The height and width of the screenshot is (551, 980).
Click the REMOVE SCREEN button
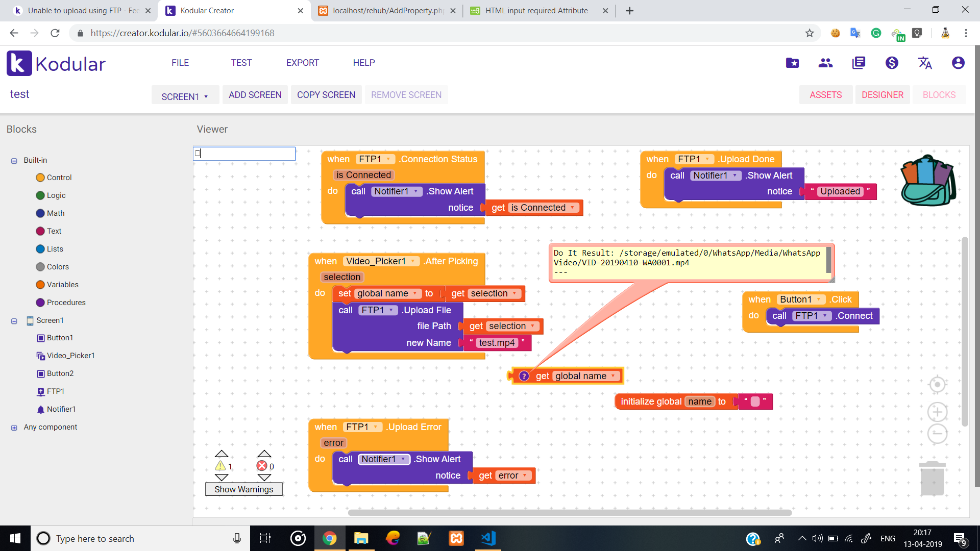click(x=406, y=95)
